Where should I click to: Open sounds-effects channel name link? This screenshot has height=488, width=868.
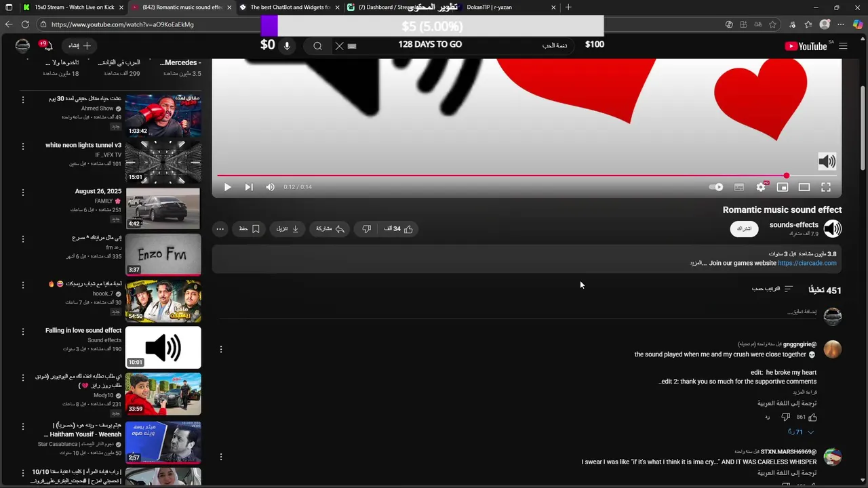coord(793,225)
